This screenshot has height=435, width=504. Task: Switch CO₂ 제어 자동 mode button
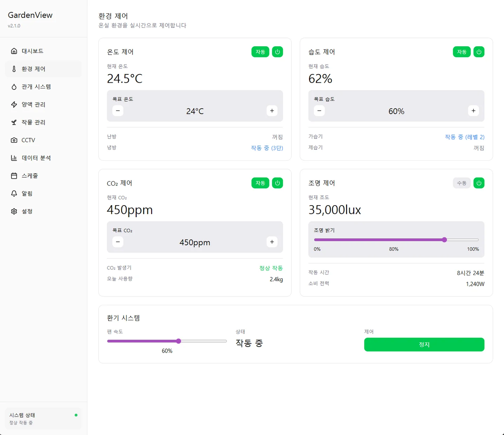[x=260, y=183]
